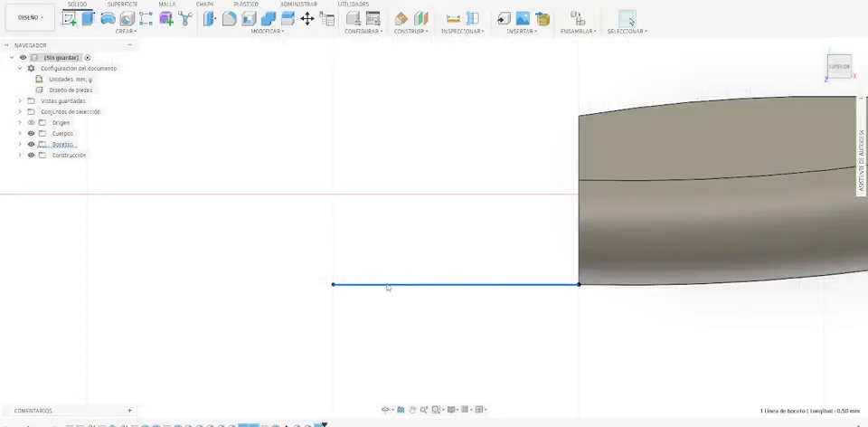Select the Insert Canvas image tool

(524, 19)
